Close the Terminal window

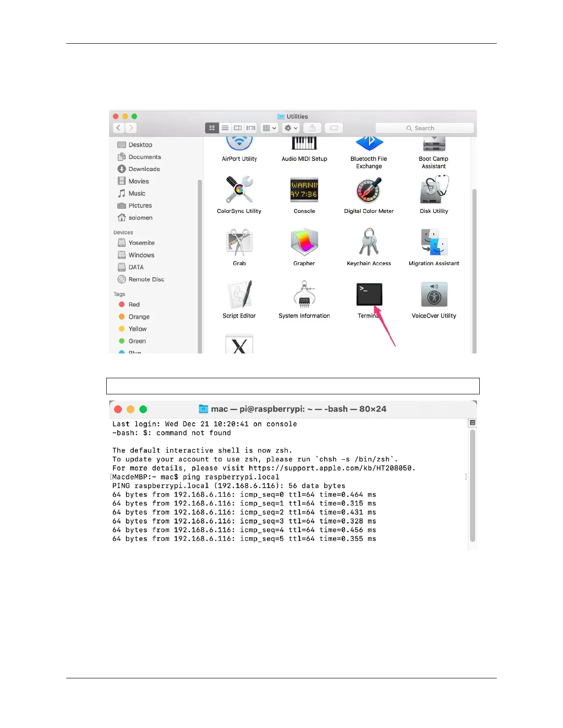tap(118, 409)
